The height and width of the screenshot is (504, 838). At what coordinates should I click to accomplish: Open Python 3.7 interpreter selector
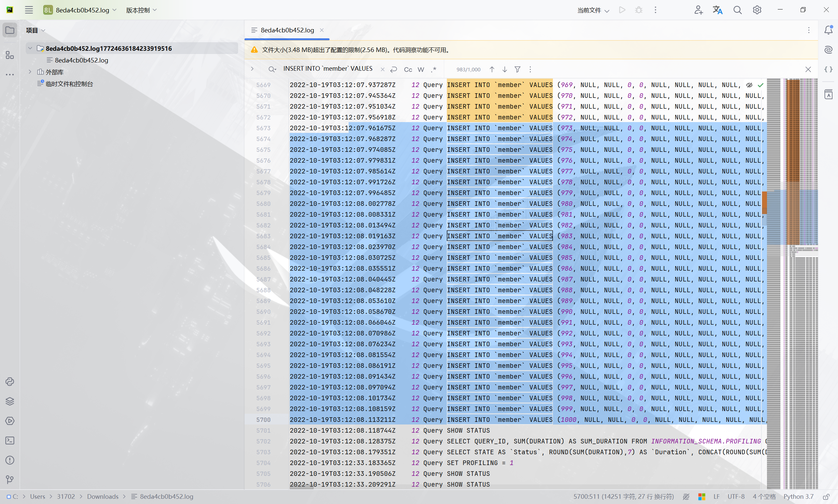(798, 496)
